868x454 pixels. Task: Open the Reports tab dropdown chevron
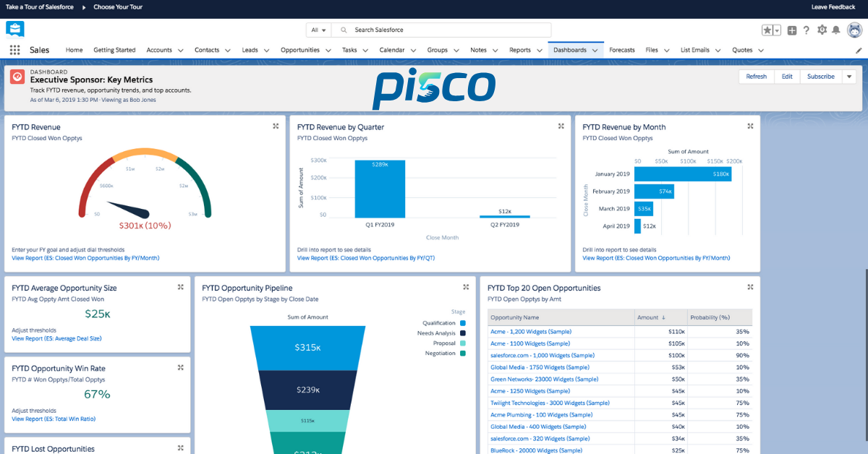pos(539,51)
